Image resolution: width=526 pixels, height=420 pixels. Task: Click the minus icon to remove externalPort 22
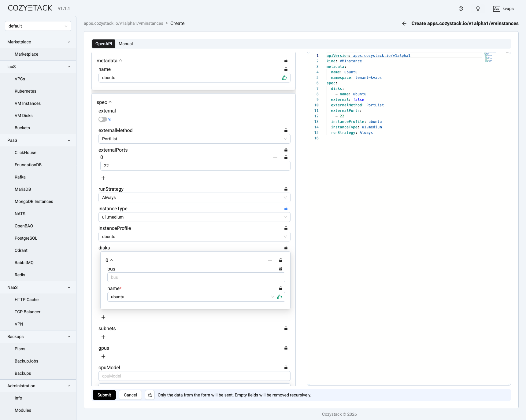[x=275, y=157]
